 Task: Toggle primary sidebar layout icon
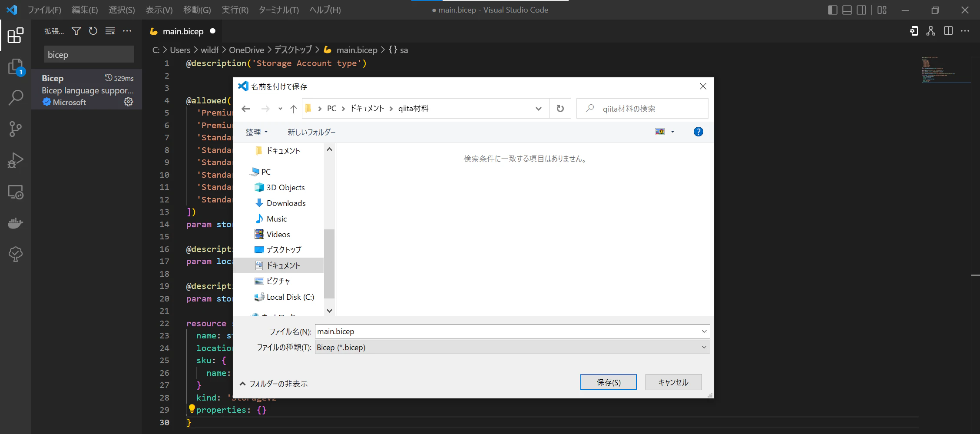pos(832,10)
